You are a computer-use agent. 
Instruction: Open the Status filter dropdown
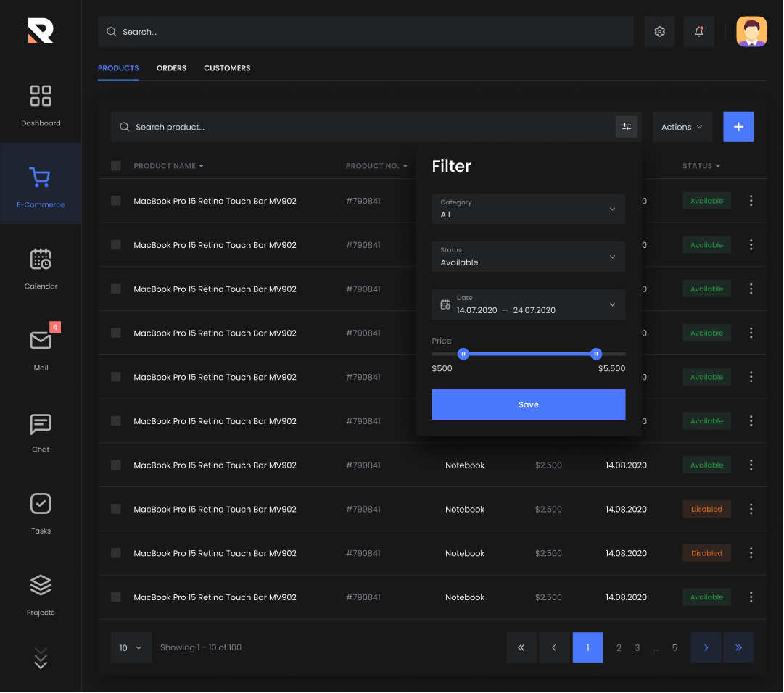529,257
